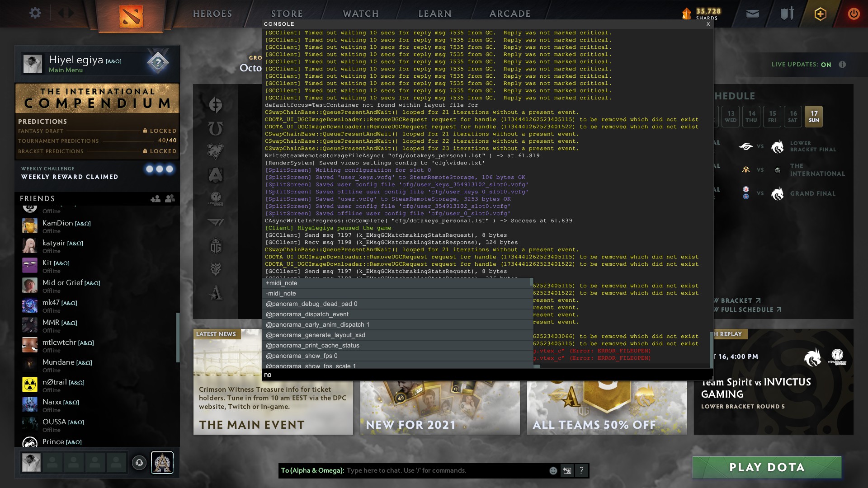Open the HEROES menu tab
This screenshot has height=488, width=868.
212,14
